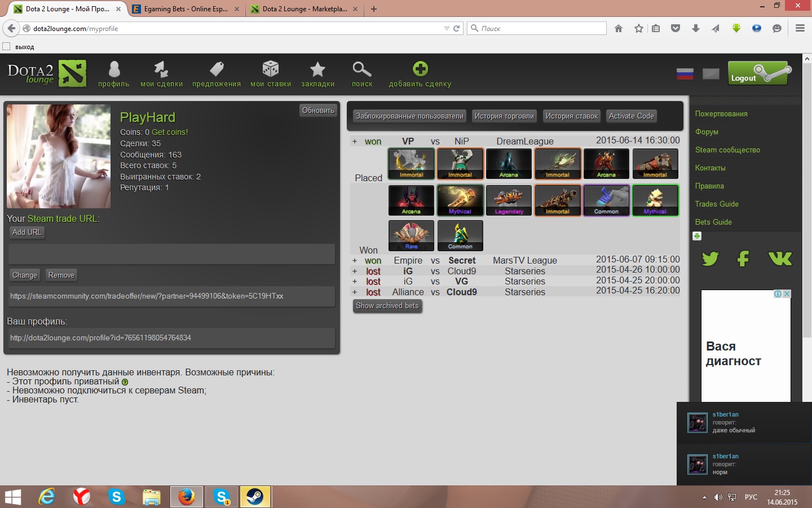Viewport: 812px width, 508px height.
Task: Click Firefox home toolbar icon
Action: coord(619,28)
